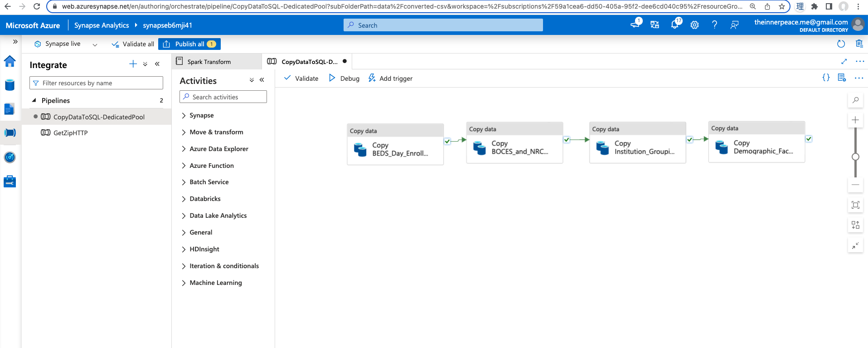Viewport: 868px width, 348px height.
Task: Collapse the Pipelines tree section
Action: (x=34, y=100)
